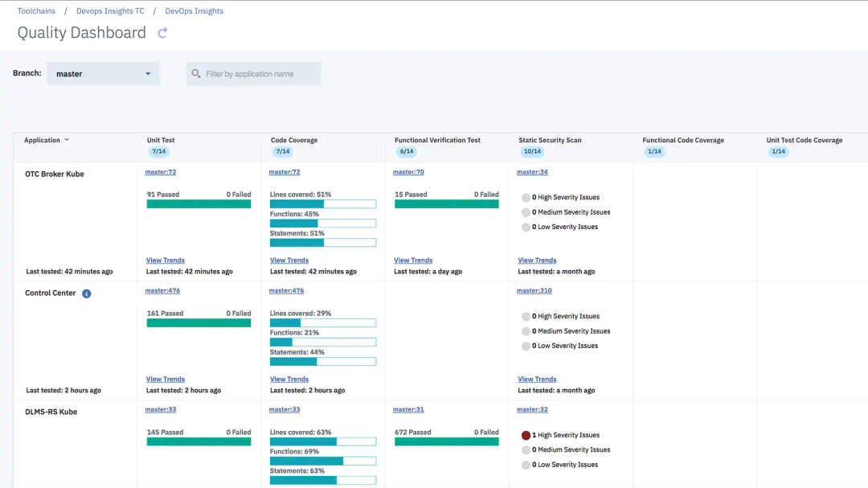Click the search magnifier icon in filter box
868x488 pixels.
[x=196, y=74]
